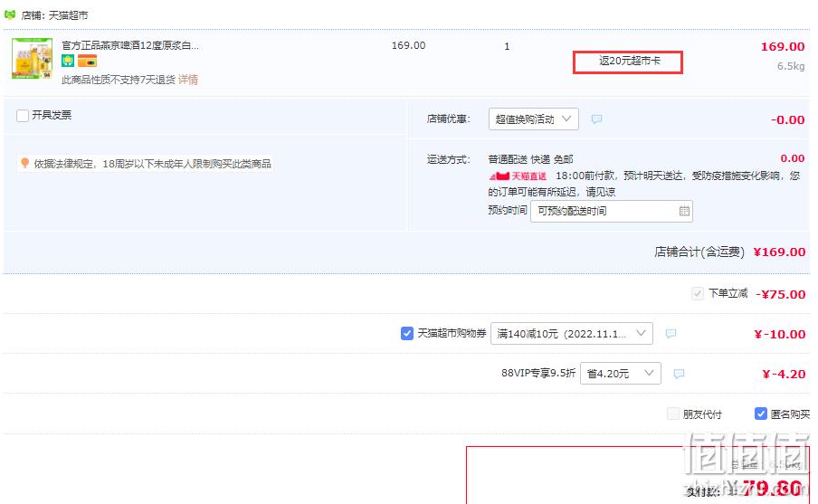
Task: Click the orange card icon under product title
Action: 87,61
